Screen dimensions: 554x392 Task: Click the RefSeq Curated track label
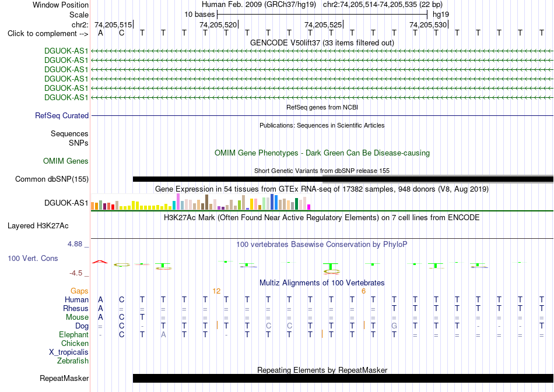62,116
